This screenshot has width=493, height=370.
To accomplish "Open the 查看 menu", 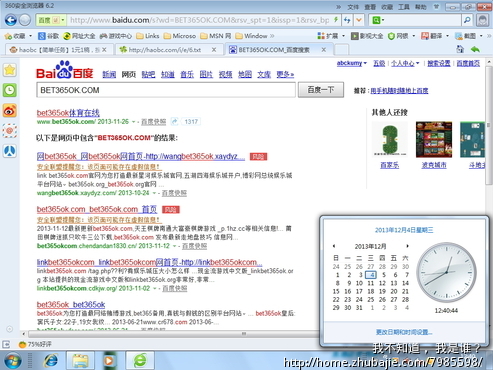I will pos(370,7).
